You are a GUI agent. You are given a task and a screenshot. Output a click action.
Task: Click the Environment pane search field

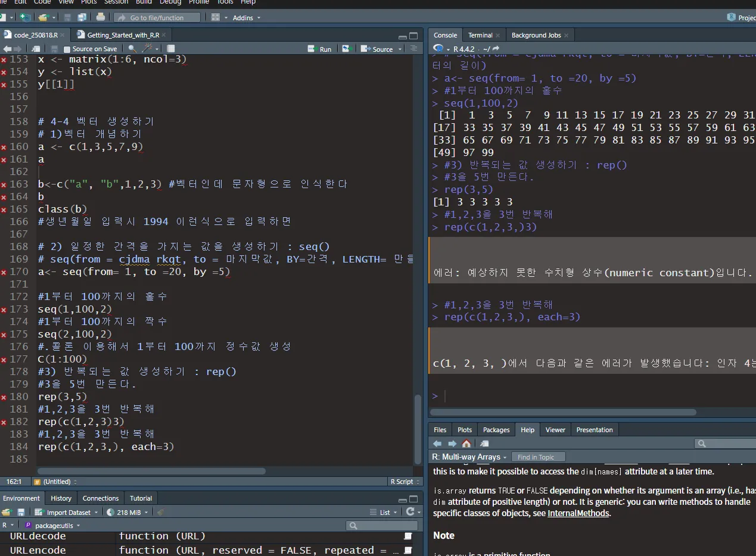coord(382,525)
